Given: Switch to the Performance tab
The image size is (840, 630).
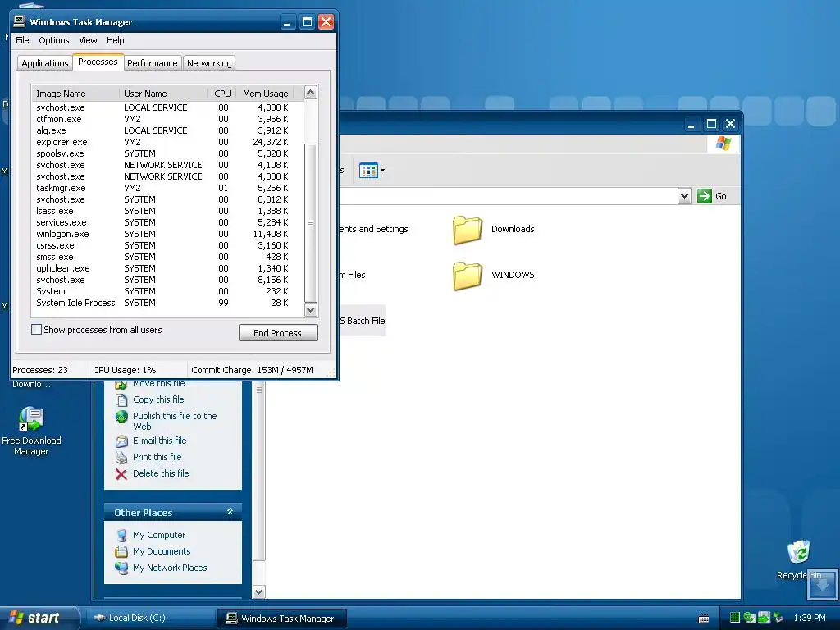Looking at the screenshot, I should pos(152,63).
